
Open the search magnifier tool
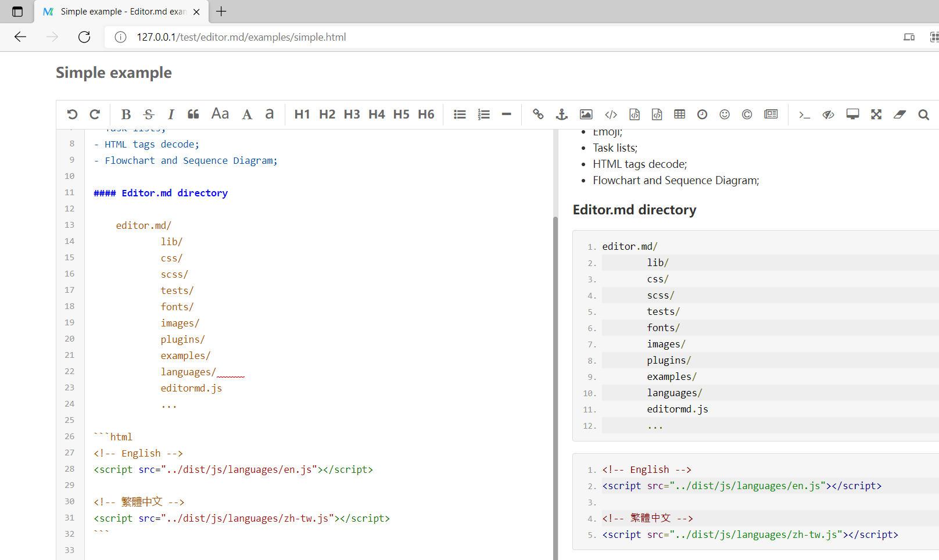coord(923,114)
